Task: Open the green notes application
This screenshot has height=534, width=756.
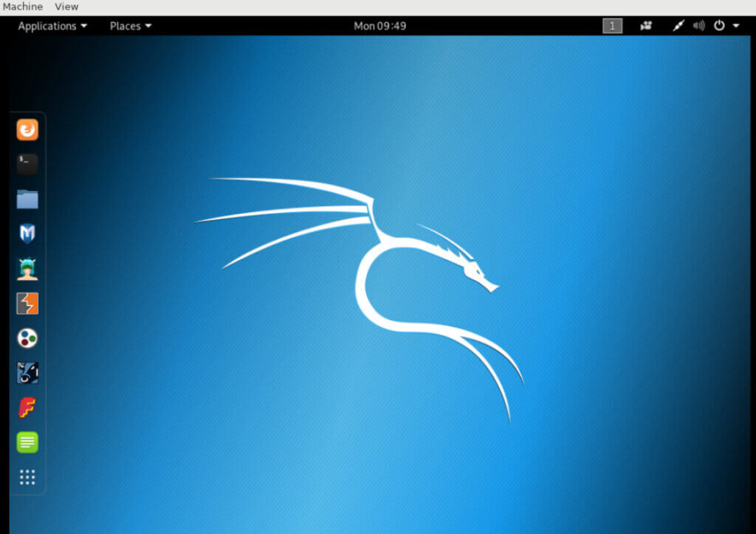Action: [x=27, y=441]
